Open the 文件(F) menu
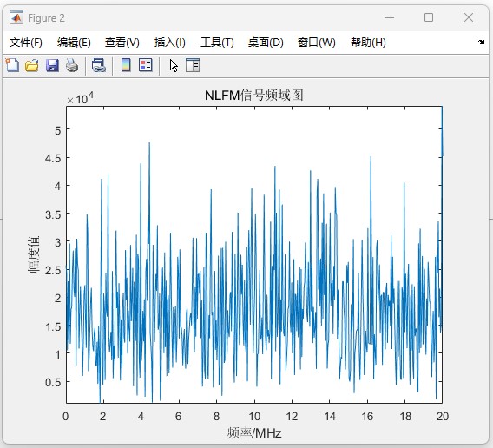Image resolution: width=493 pixels, height=448 pixels. (26, 43)
